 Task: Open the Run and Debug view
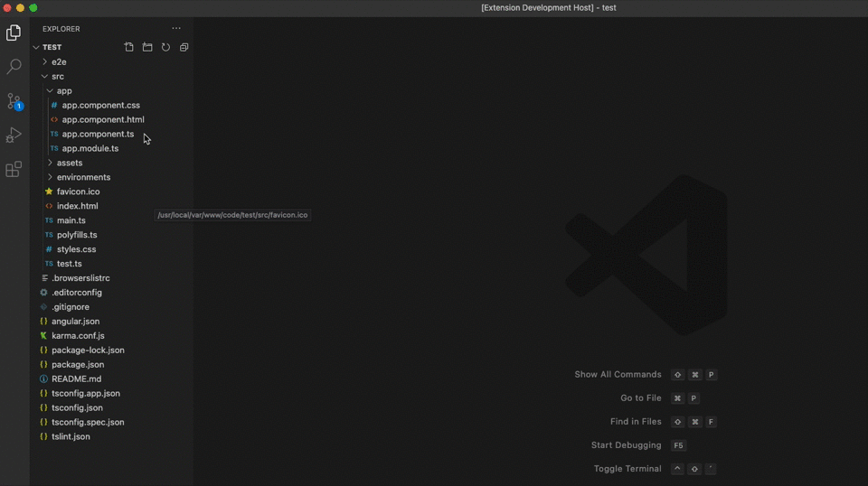(x=14, y=135)
